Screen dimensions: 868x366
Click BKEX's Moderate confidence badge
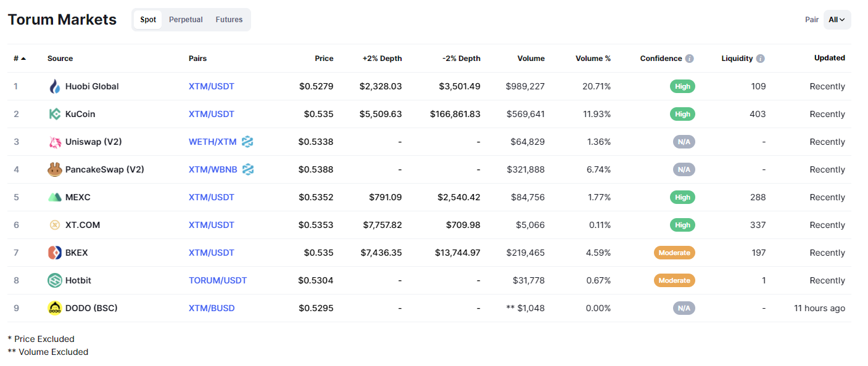(674, 253)
